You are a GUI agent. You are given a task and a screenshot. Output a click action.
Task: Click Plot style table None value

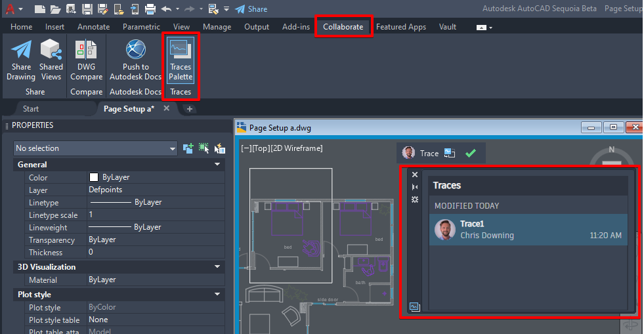click(x=156, y=320)
